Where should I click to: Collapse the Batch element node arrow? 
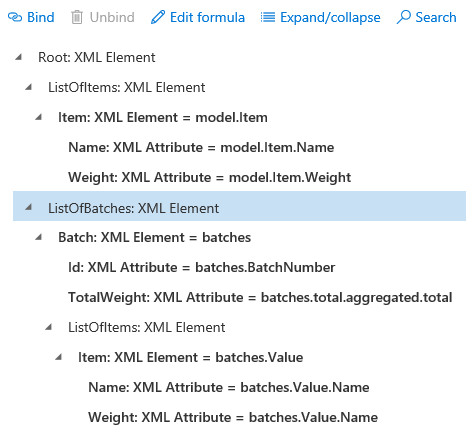(x=39, y=237)
